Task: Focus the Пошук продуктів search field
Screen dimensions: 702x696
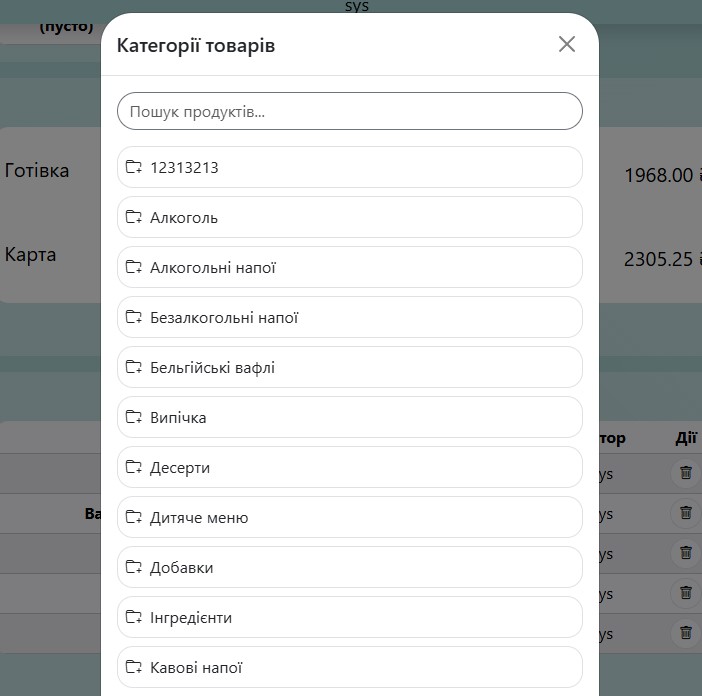Action: click(350, 111)
